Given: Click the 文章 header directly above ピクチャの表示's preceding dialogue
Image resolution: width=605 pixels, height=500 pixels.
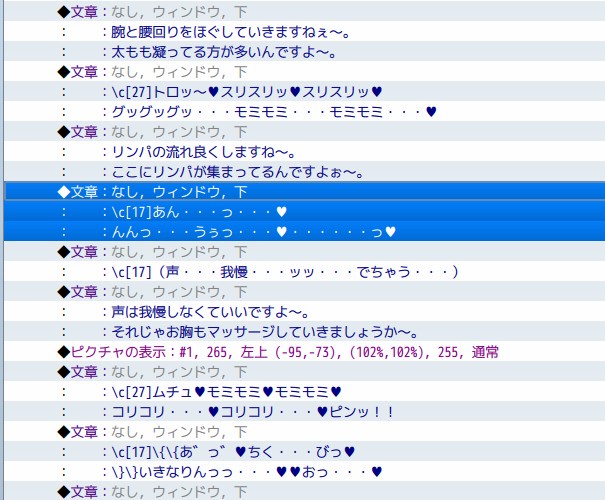Looking at the screenshot, I should click(150, 291).
